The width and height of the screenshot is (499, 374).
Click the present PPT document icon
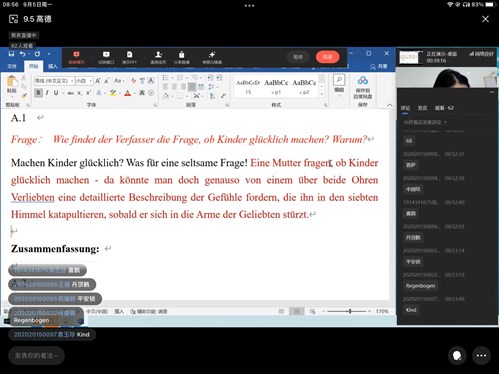[x=129, y=54]
